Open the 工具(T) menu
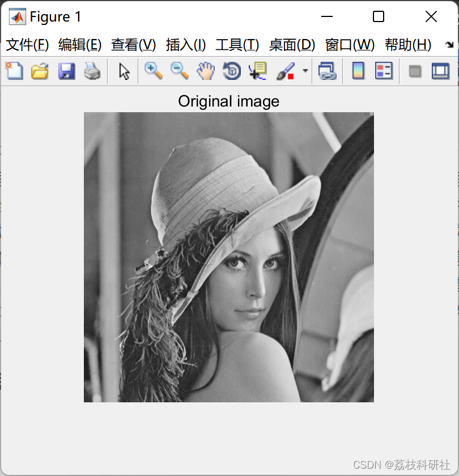Screen dimensions: 459x476 pos(237,45)
